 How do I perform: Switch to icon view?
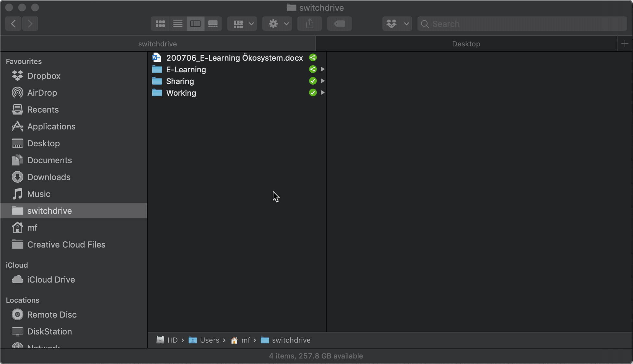click(x=160, y=24)
